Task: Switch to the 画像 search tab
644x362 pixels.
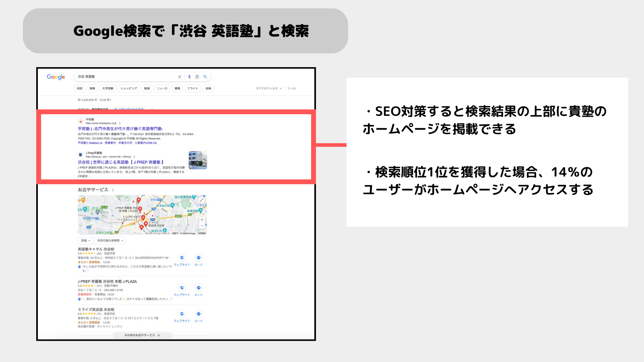Action: (x=92, y=88)
